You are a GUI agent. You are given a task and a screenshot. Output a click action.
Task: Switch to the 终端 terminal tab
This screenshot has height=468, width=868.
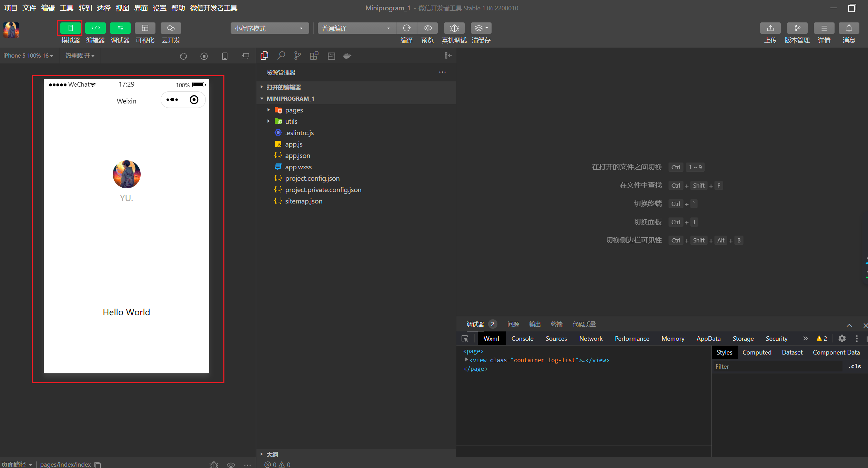point(557,324)
